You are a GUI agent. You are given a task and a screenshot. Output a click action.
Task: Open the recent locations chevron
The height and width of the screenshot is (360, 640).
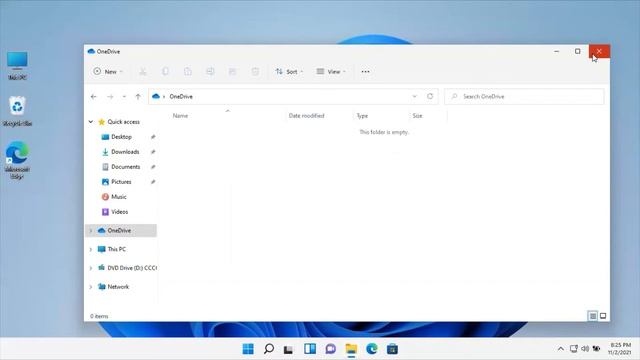(x=124, y=97)
